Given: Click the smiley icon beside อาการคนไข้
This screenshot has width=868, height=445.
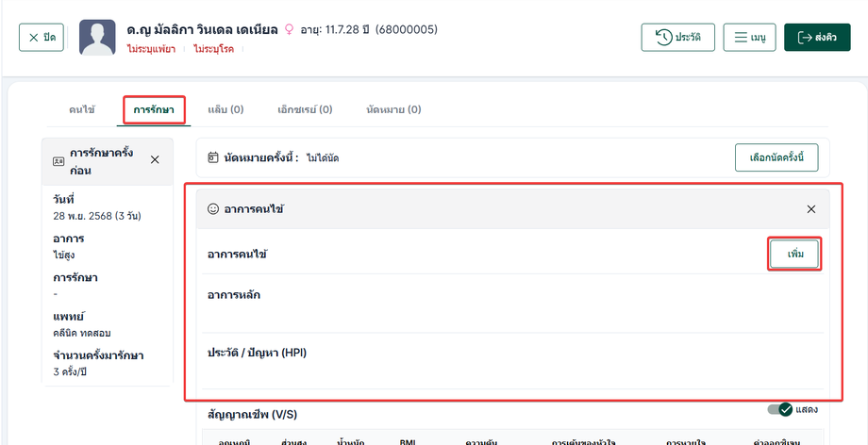Looking at the screenshot, I should coord(212,209).
